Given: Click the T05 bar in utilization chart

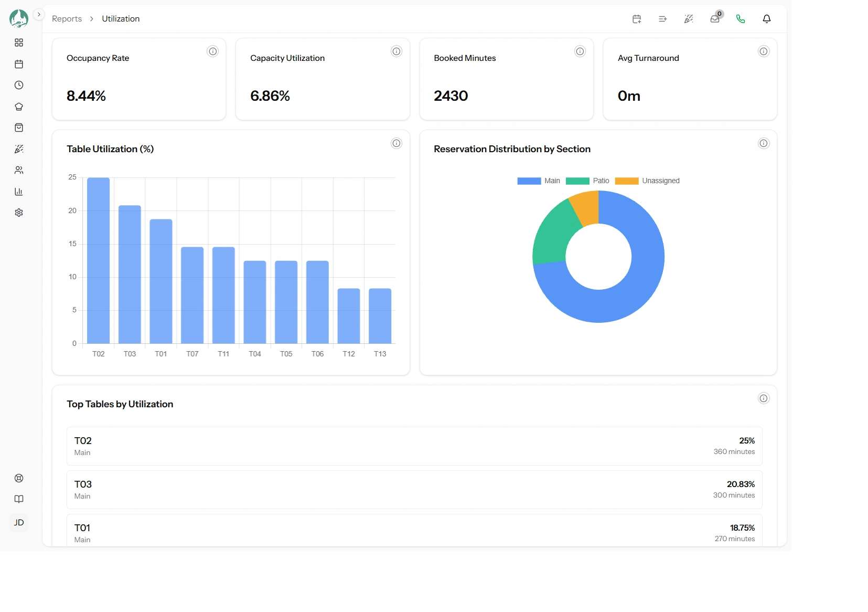Looking at the screenshot, I should (x=286, y=302).
